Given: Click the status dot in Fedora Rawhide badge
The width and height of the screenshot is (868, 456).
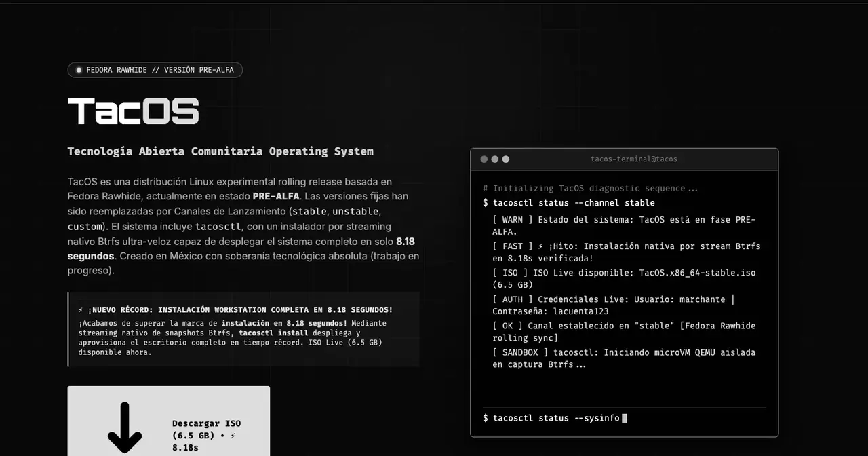Looking at the screenshot, I should [79, 70].
